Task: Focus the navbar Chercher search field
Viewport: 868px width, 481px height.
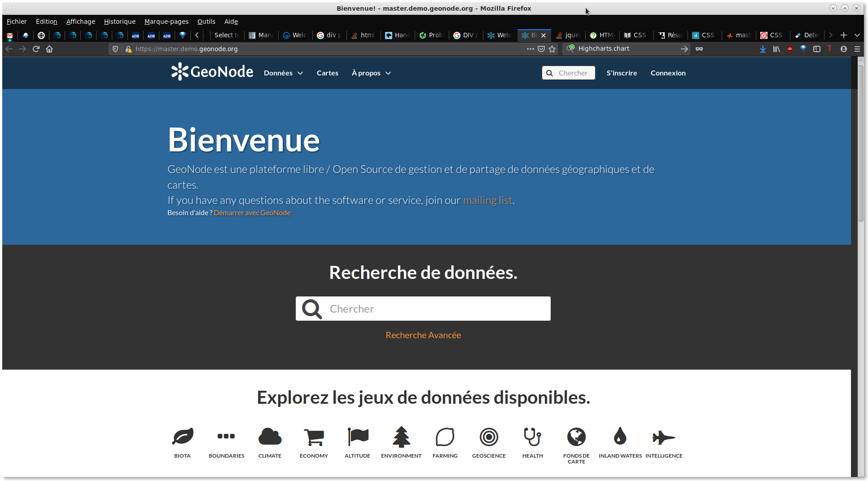Action: click(x=568, y=73)
